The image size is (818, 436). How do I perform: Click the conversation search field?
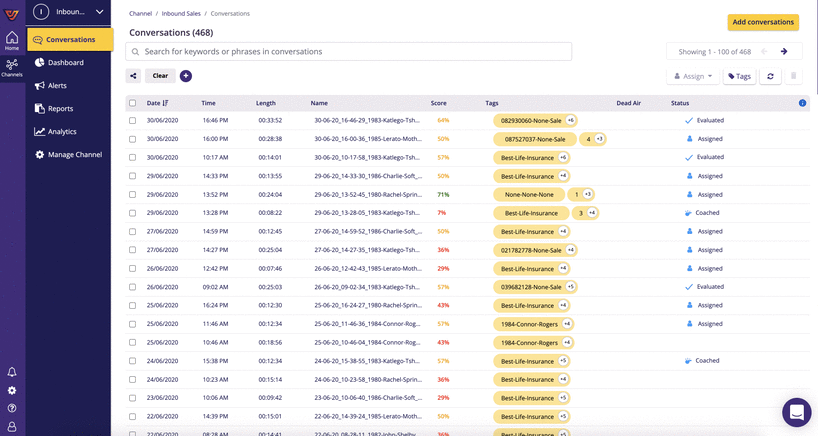click(x=350, y=51)
